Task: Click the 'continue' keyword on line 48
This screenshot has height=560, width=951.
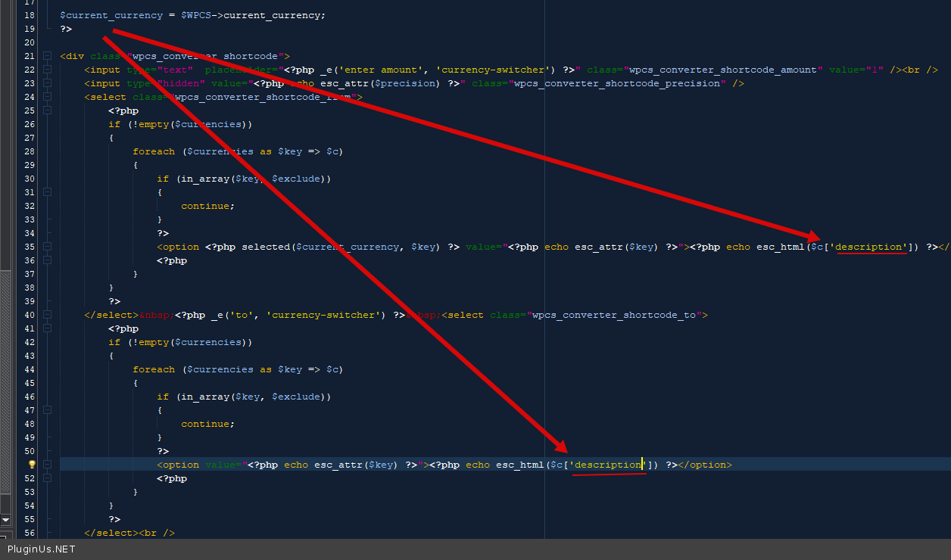Action: (207, 424)
